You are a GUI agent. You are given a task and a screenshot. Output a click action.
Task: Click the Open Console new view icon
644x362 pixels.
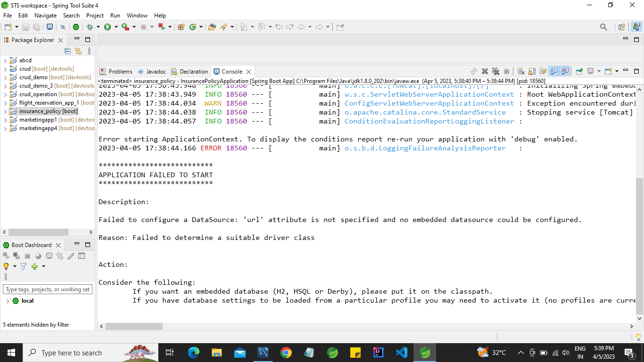click(x=608, y=71)
